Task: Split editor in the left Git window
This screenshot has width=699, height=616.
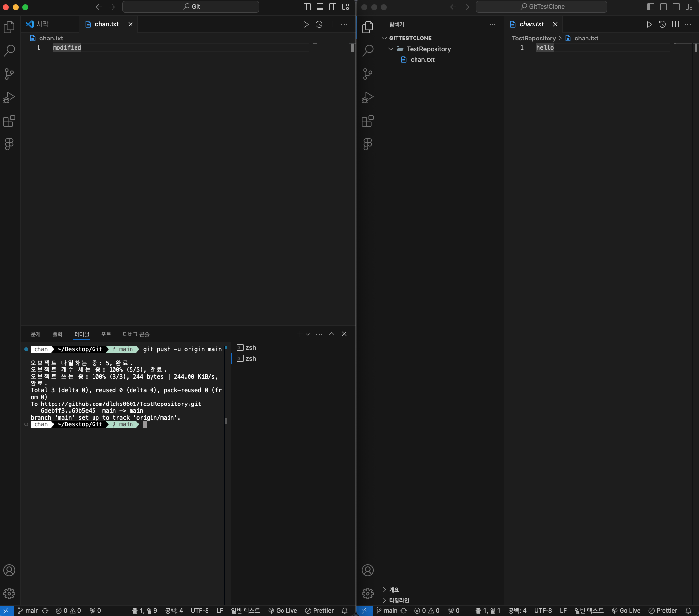Action: 332,24
